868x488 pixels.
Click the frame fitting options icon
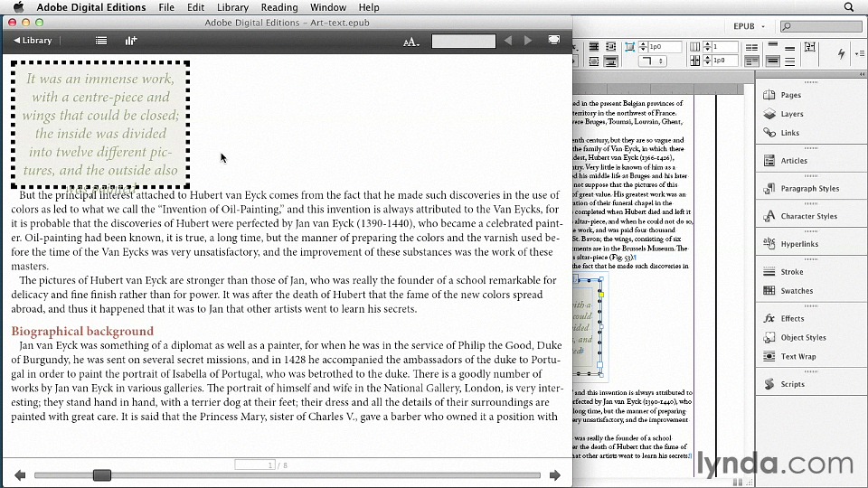coord(809,46)
